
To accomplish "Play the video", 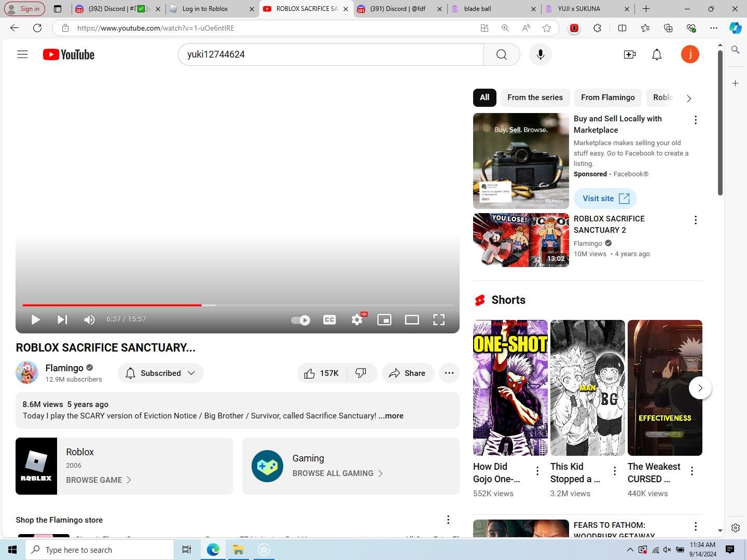I will coord(35,319).
